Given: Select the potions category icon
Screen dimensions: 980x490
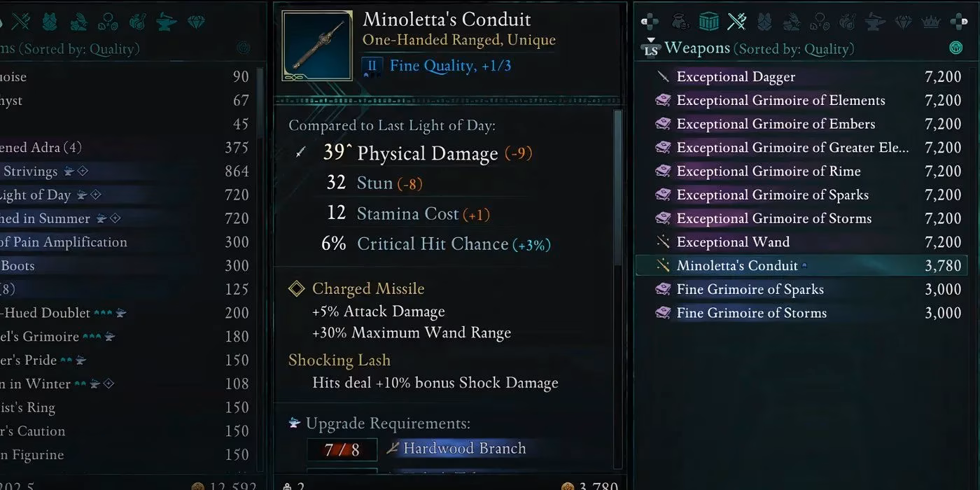Looking at the screenshot, I should pos(848,22).
